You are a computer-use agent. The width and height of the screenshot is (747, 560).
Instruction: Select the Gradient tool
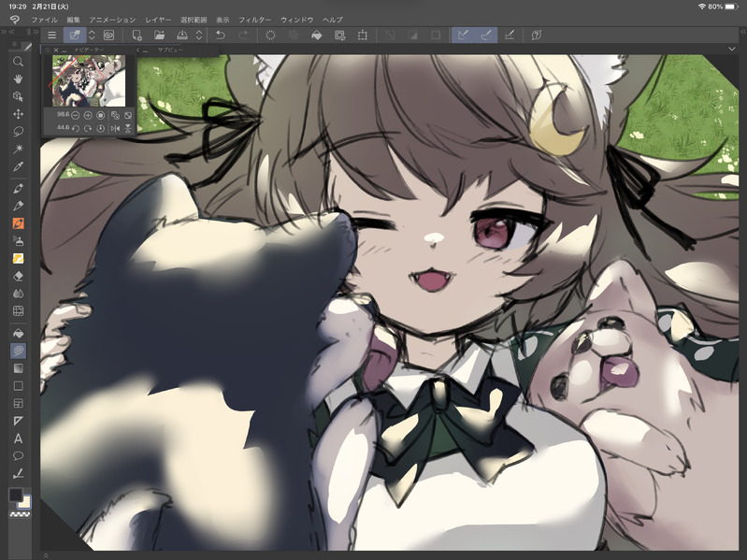[x=18, y=368]
